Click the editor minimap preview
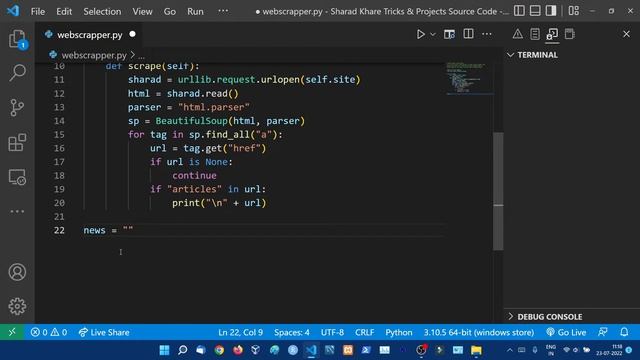 tap(469, 78)
